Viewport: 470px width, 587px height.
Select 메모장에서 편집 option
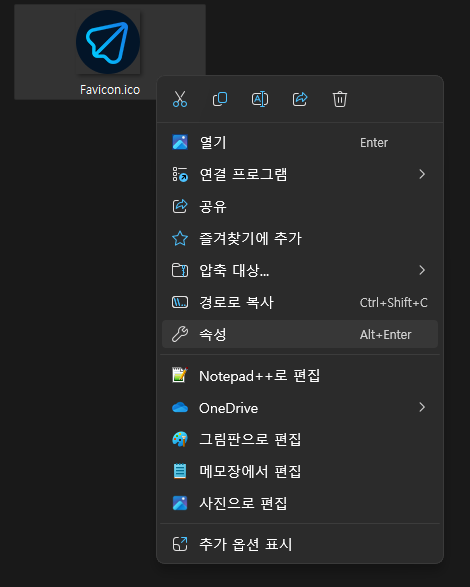point(300,471)
